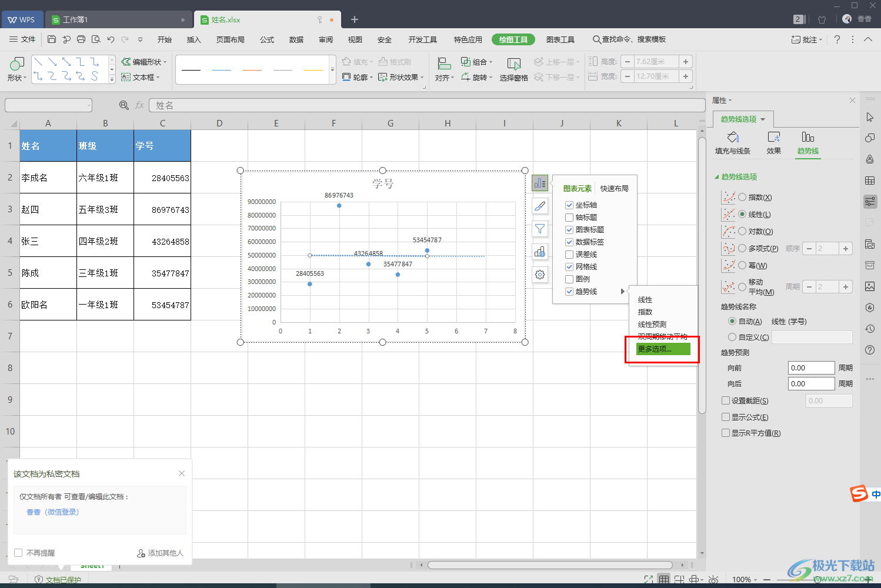Open the Selection Pane (选择窗格)
This screenshot has height=588, width=881.
click(x=514, y=69)
